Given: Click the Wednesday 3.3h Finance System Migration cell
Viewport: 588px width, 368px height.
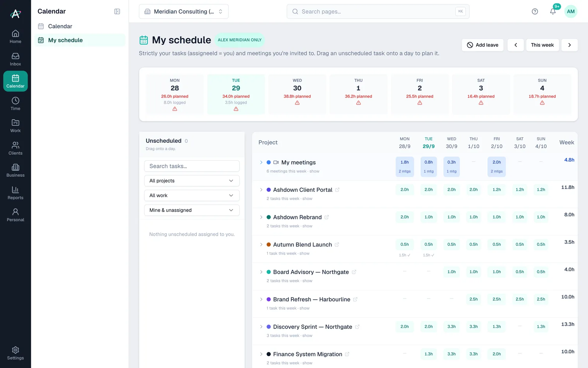Looking at the screenshot, I should click(452, 354).
